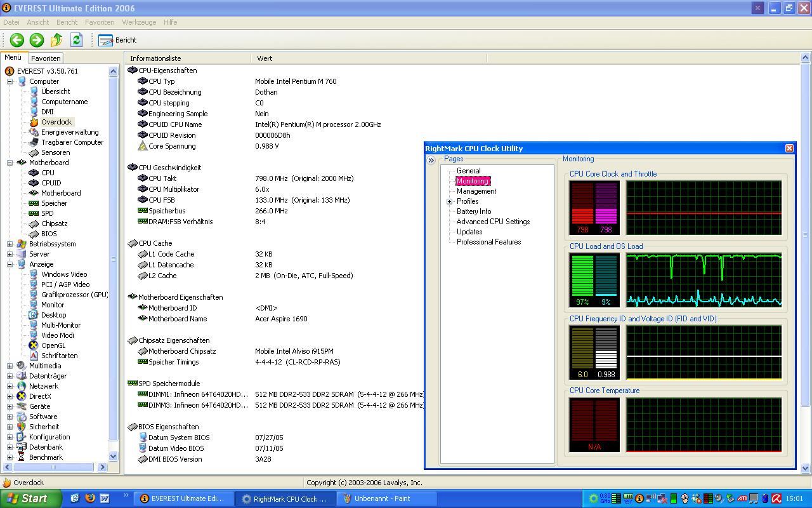812x508 pixels.
Task: Select OpenGL under Anzeige
Action: pyautogui.click(x=53, y=345)
